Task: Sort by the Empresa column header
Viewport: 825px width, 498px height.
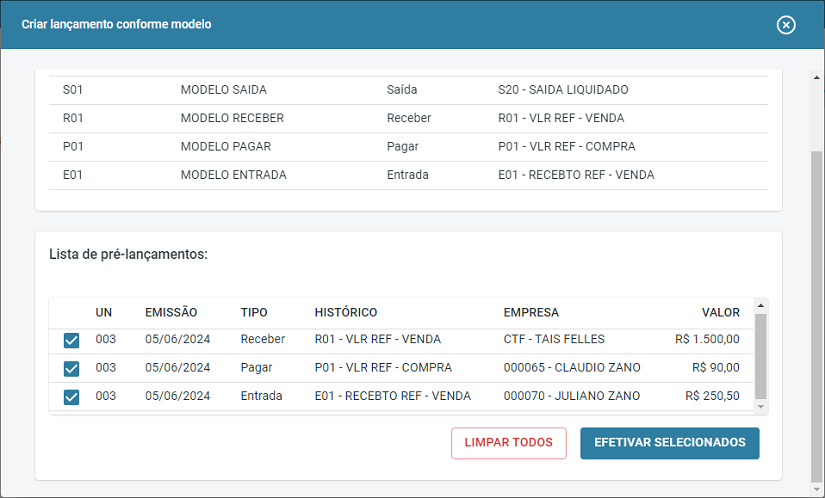Action: [531, 312]
